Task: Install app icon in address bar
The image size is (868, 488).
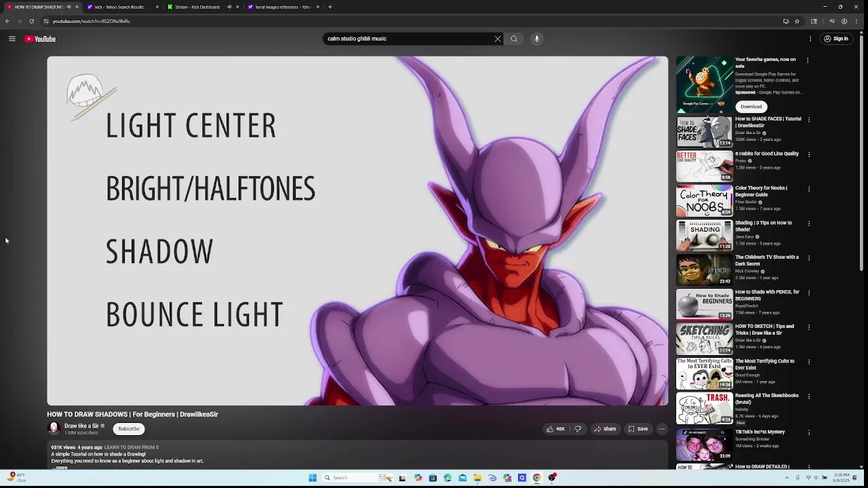Action: click(x=786, y=21)
